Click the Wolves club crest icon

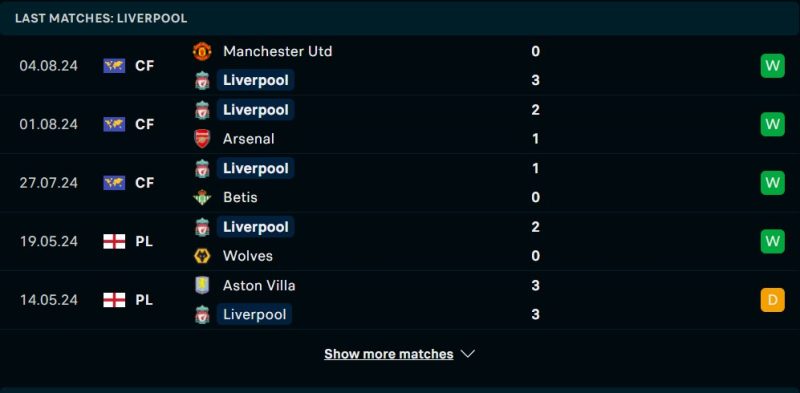point(202,256)
